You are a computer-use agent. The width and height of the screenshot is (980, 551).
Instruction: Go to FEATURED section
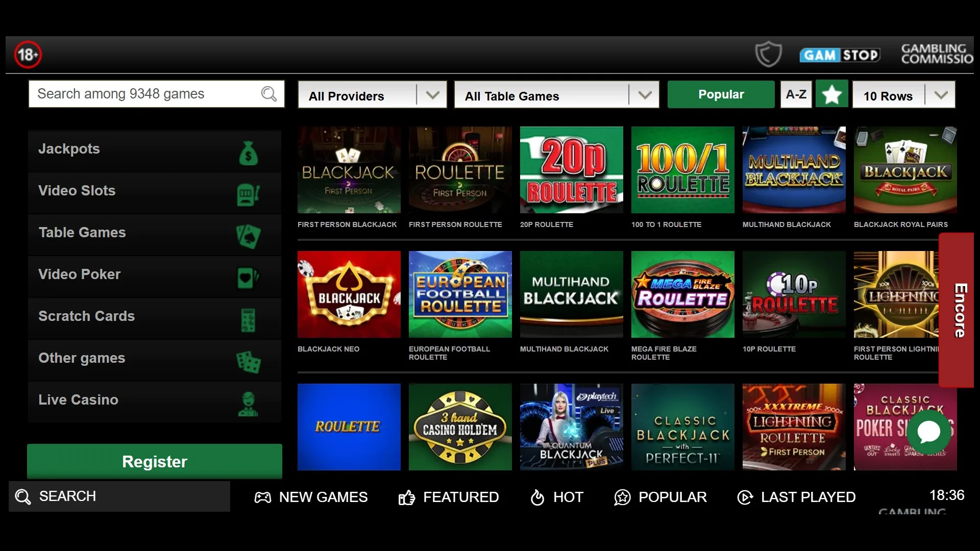(449, 497)
